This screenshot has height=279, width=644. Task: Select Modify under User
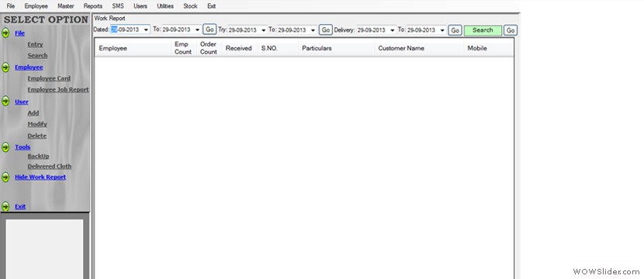37,124
